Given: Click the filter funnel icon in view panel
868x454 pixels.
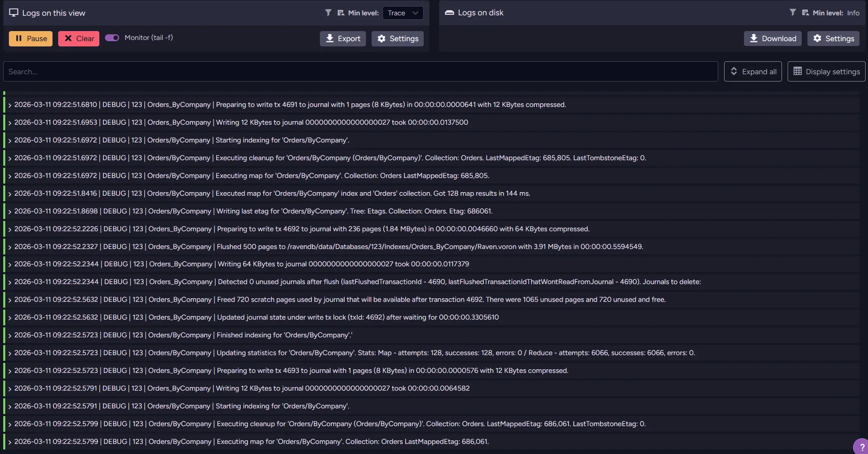Looking at the screenshot, I should click(328, 13).
